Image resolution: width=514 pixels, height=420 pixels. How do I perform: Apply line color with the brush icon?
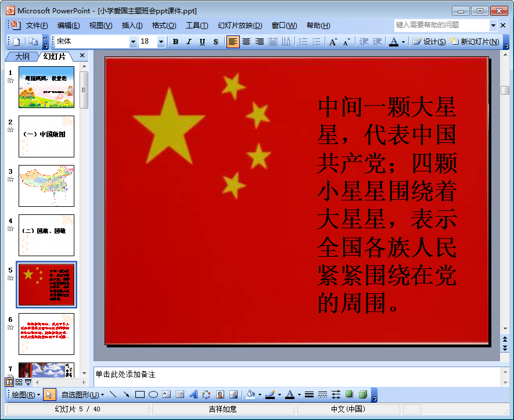pyautogui.click(x=270, y=394)
